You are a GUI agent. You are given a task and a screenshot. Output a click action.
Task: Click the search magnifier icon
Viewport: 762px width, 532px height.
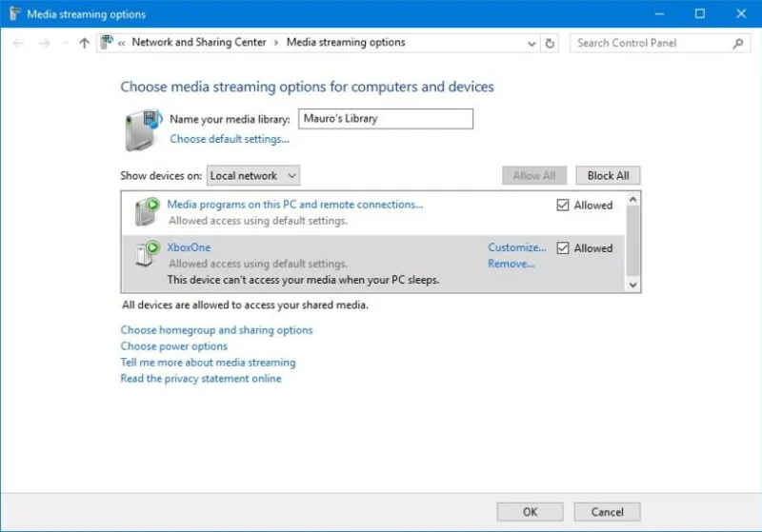pyautogui.click(x=738, y=43)
